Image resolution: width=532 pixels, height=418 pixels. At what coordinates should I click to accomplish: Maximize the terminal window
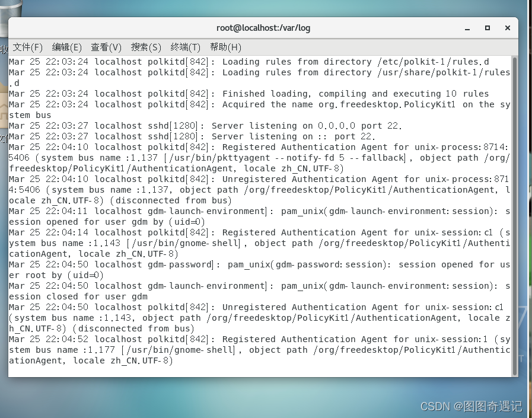coord(487,28)
